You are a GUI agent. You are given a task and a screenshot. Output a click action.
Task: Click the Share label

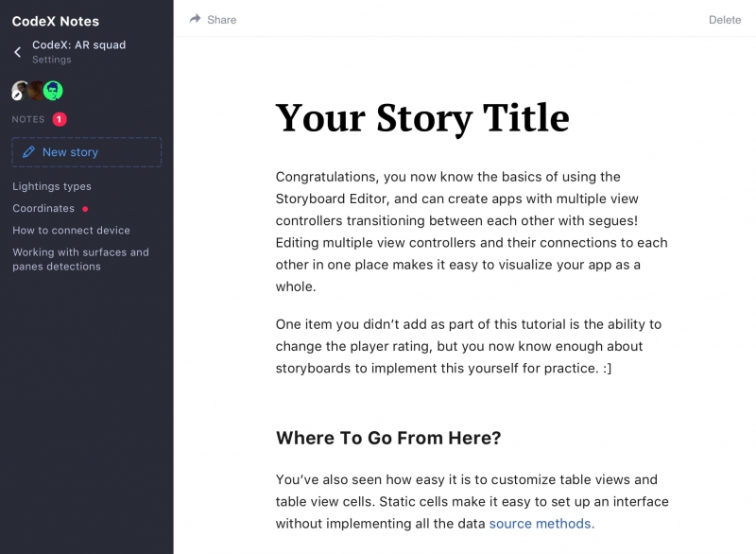[222, 19]
